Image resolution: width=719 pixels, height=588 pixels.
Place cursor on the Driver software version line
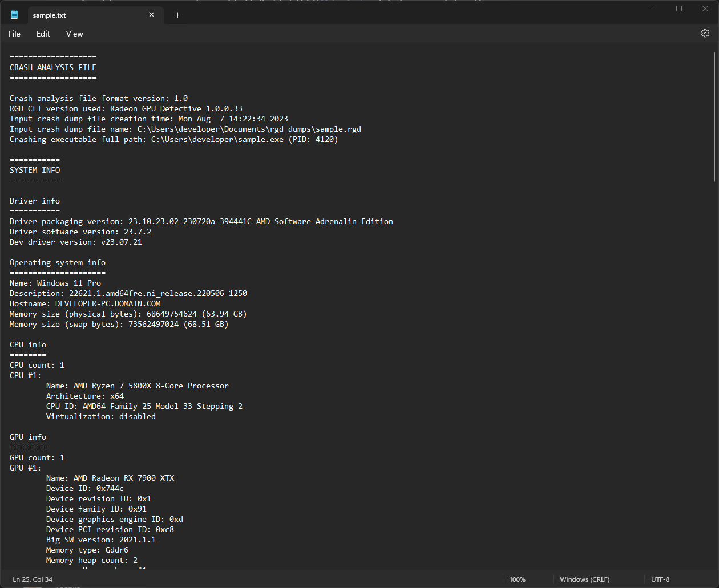coord(80,232)
